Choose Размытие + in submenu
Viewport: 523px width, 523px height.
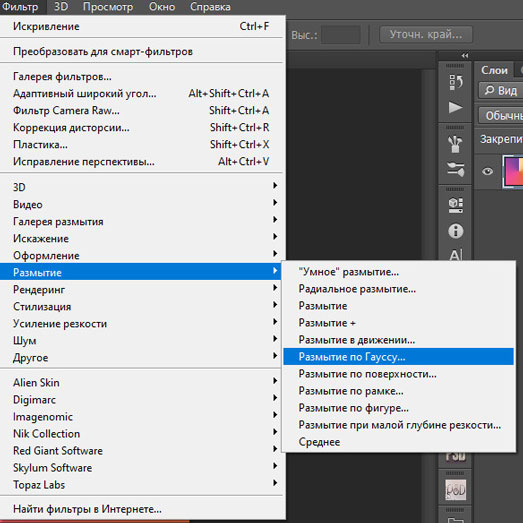(398, 323)
